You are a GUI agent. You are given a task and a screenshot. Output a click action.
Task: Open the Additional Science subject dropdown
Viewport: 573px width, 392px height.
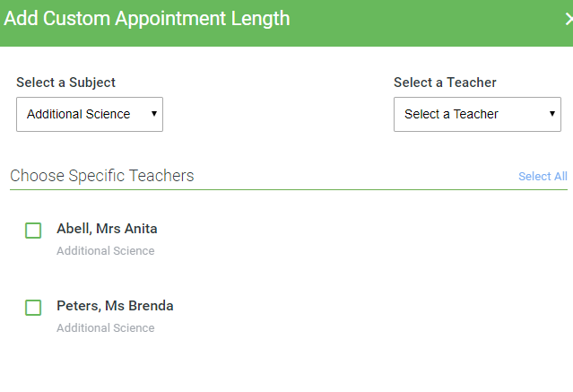[x=89, y=115]
